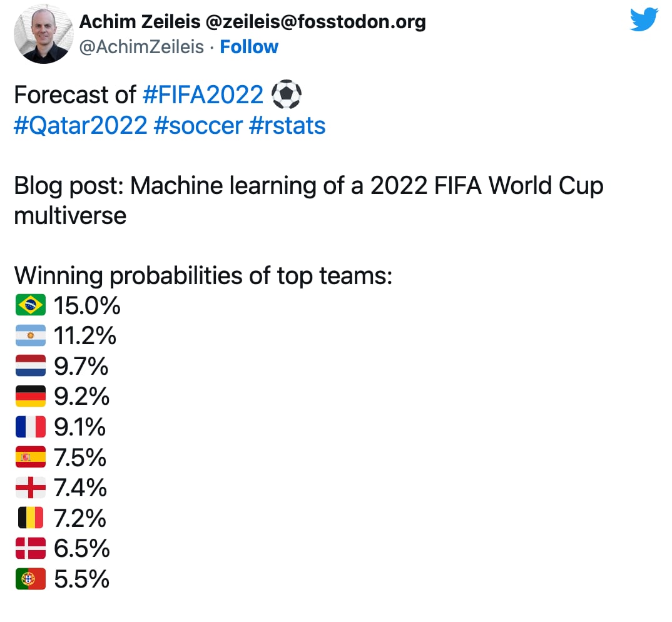The height and width of the screenshot is (622, 672).
Task: Click the author display name
Action: pos(252,22)
